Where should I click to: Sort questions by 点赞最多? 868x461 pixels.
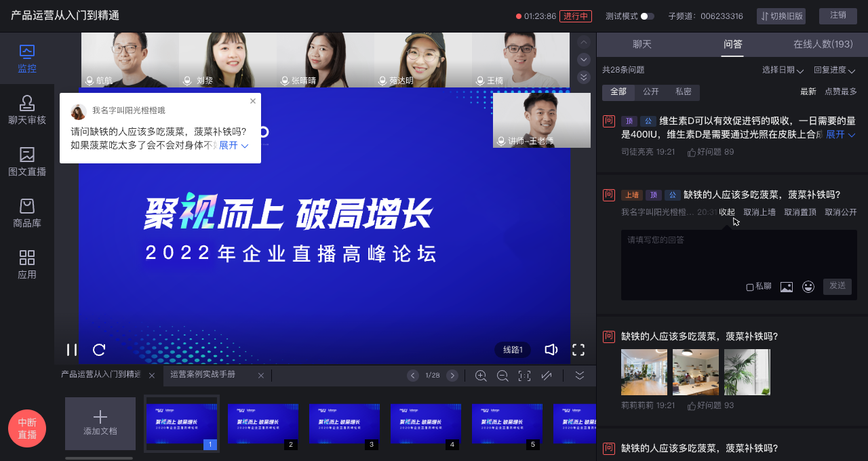[x=841, y=92]
